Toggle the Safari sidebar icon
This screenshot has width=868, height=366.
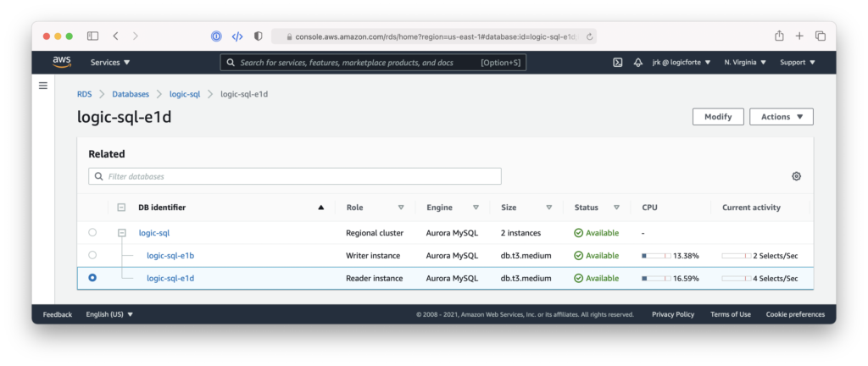[93, 36]
